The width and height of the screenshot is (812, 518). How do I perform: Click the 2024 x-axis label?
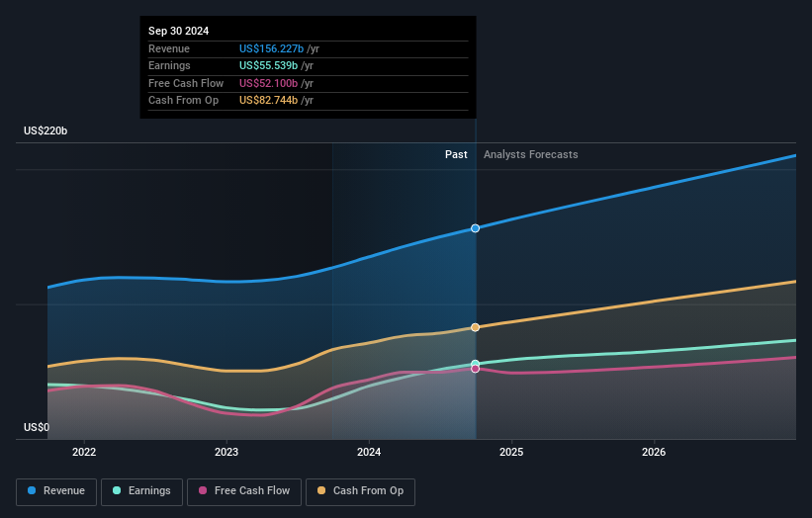(x=369, y=452)
